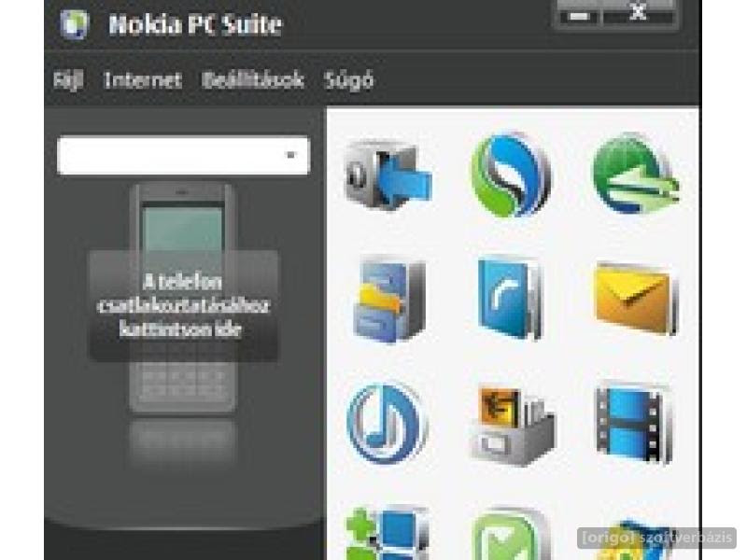Launch the Synchronize swirl icon
The width and height of the screenshot is (747, 560).
coord(511,175)
